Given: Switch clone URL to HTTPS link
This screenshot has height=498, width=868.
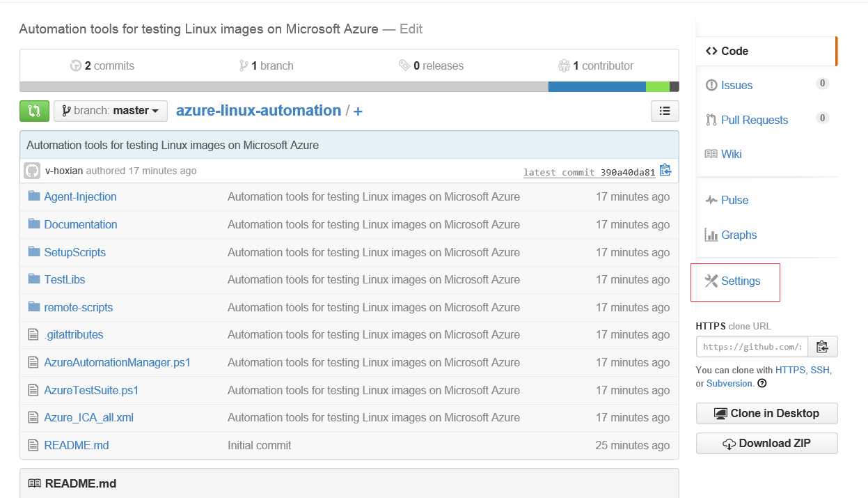Looking at the screenshot, I should coord(789,370).
